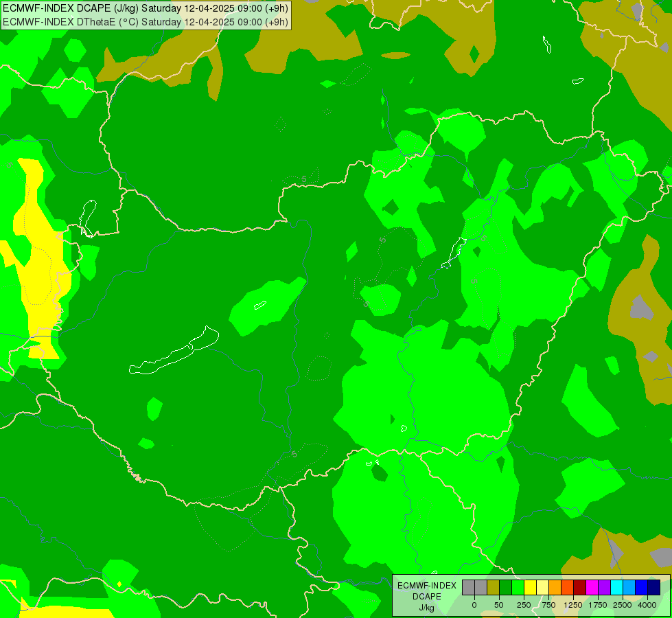
Task: Click the long Lake Balaton outline on map
Action: (x=174, y=350)
